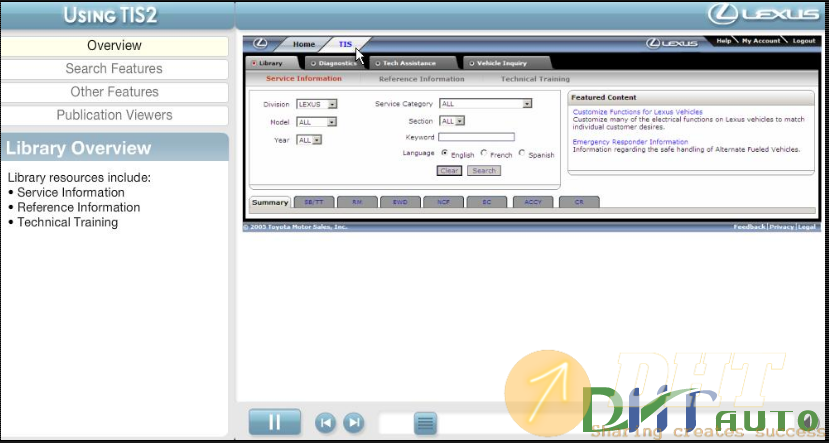
Task: Select Spanish language radio button
Action: (522, 153)
